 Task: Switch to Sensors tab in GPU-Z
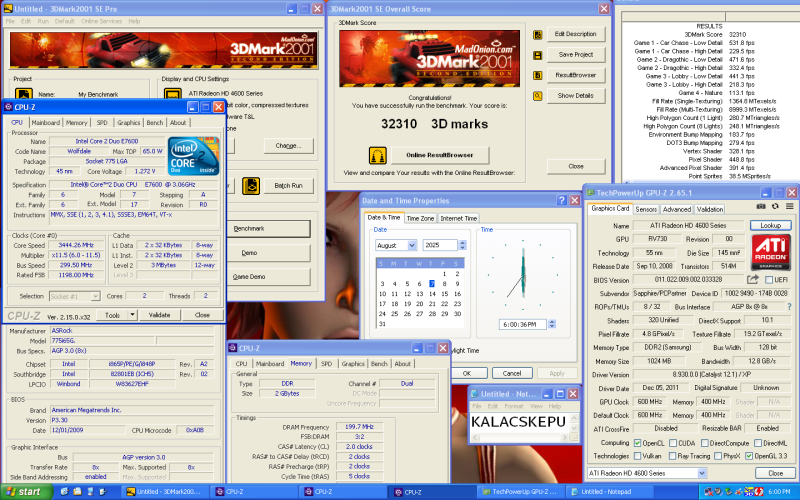[x=646, y=209]
